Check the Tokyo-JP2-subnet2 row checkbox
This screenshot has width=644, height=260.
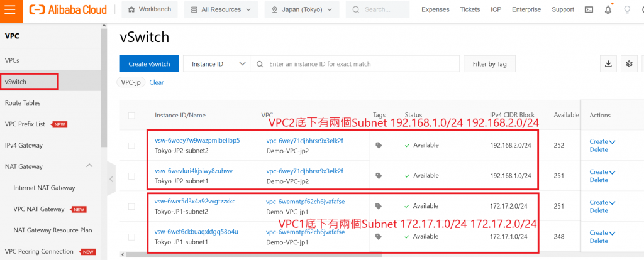coord(131,146)
